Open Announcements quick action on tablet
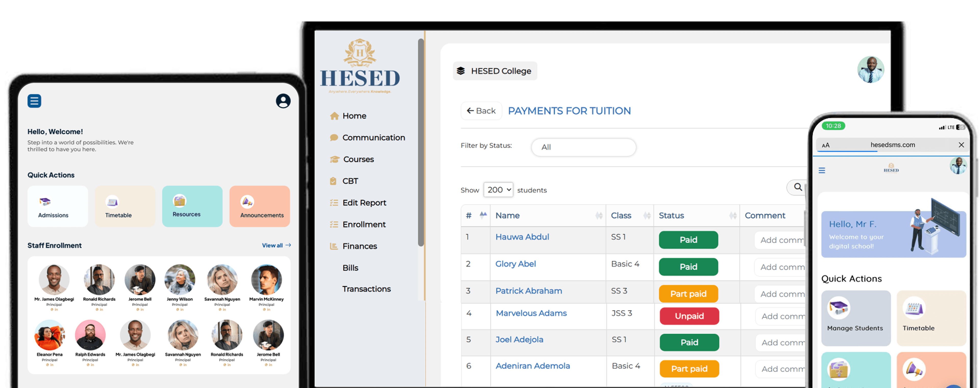 point(260,206)
